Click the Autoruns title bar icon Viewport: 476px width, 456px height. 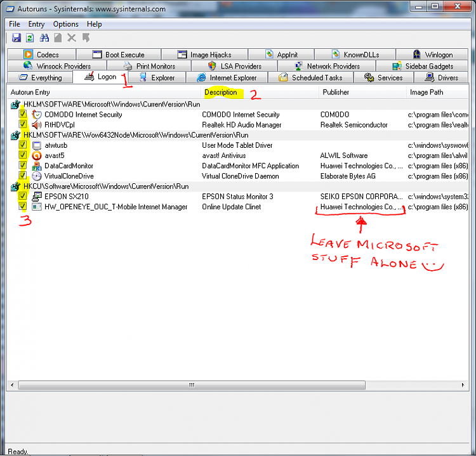pyautogui.click(x=10, y=9)
